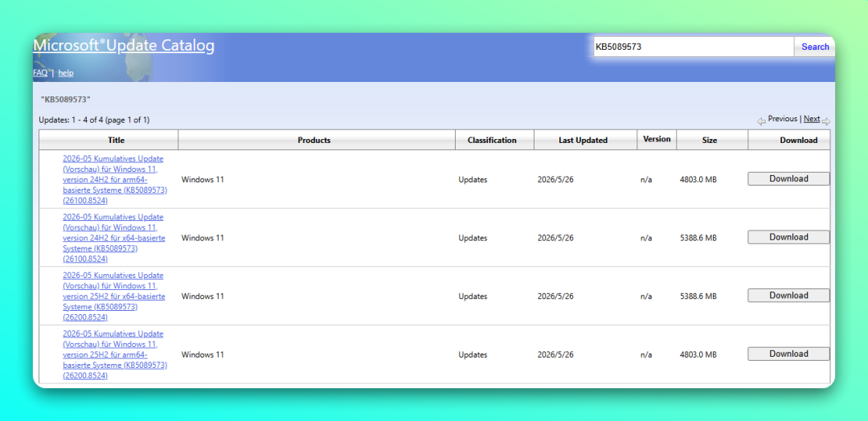868x421 pixels.
Task: Open 24H2 arm64 update (26100.8524) link
Action: 115,179
